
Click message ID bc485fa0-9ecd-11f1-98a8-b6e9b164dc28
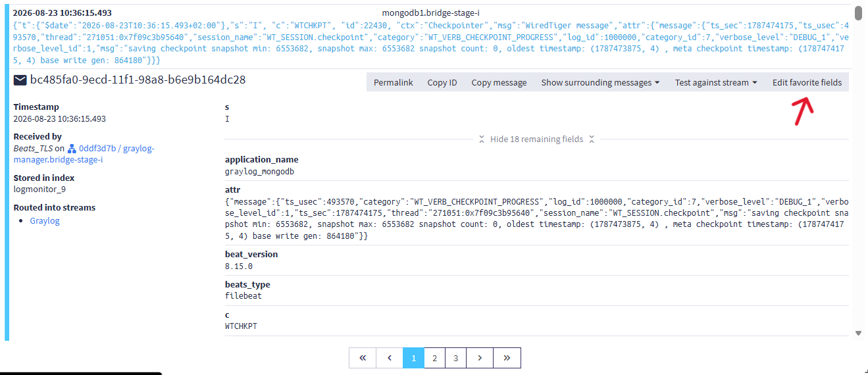(138, 80)
